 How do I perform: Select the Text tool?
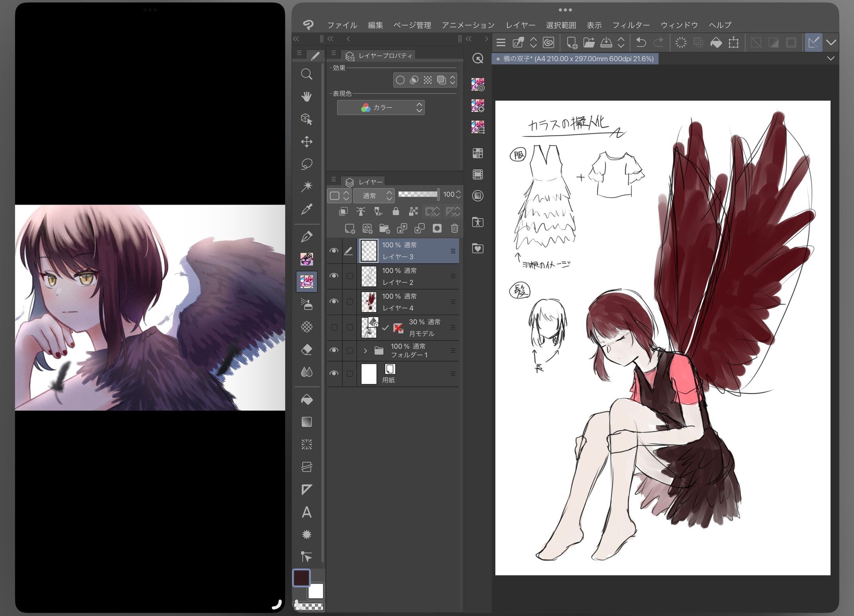tap(307, 512)
